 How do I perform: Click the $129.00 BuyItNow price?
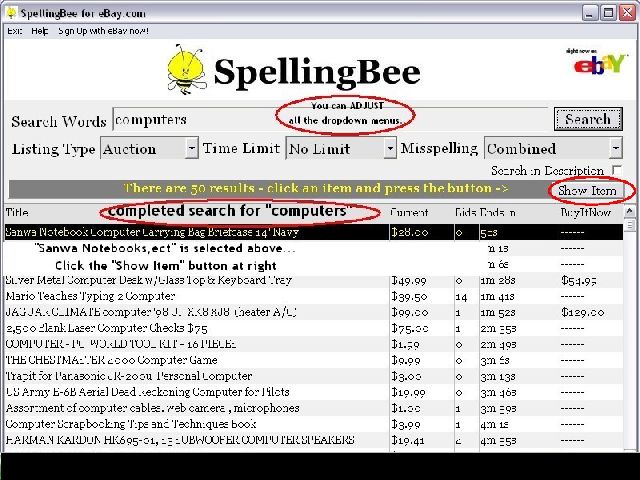click(582, 312)
